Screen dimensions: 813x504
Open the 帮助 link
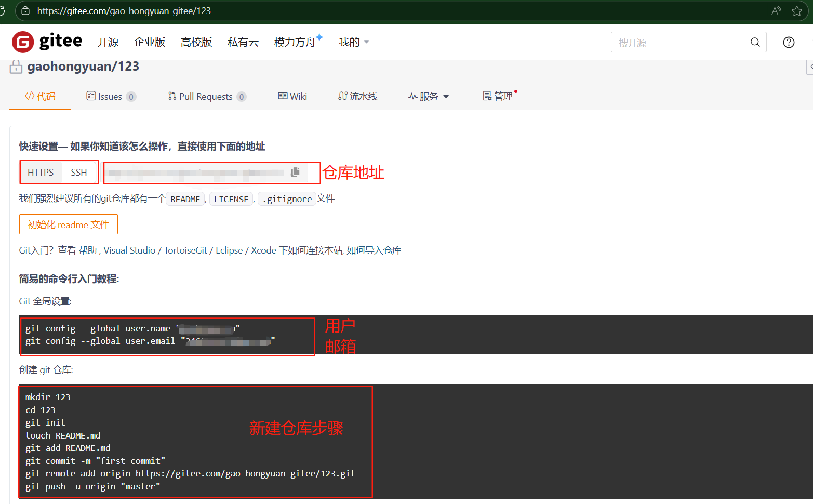point(87,250)
